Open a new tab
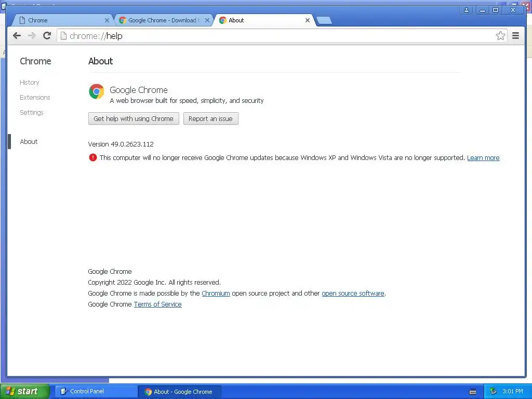 pos(324,21)
